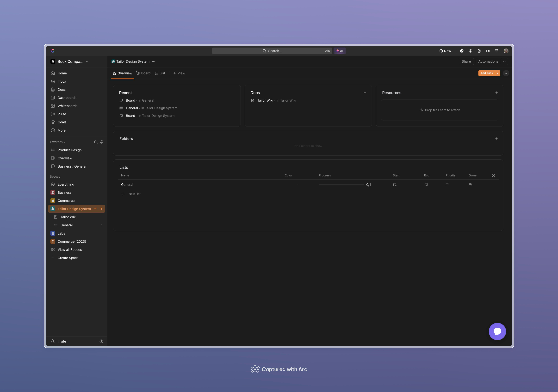Open breadcrumb ellipsis next to Tailor Design System
558x392 pixels.
(x=154, y=61)
